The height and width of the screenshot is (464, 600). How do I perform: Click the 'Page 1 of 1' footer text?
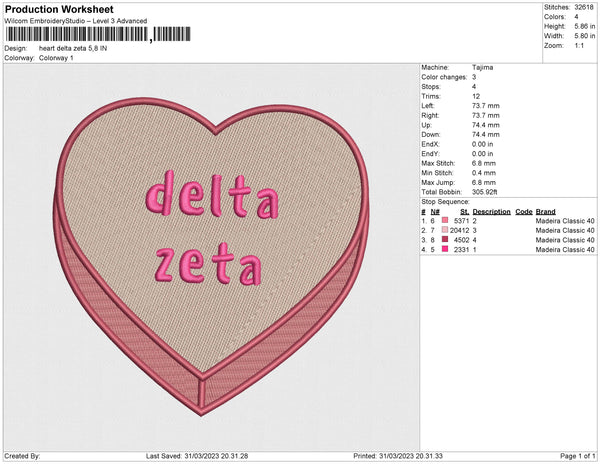[x=577, y=456]
